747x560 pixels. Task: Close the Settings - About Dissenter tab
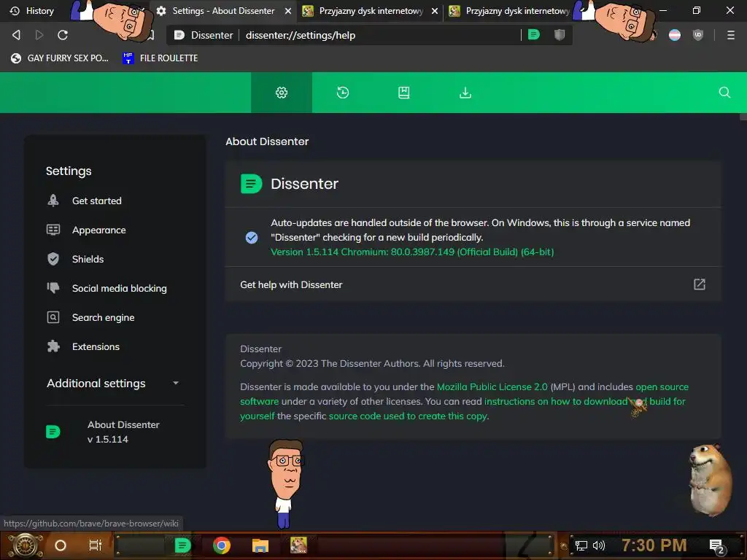pos(287,11)
